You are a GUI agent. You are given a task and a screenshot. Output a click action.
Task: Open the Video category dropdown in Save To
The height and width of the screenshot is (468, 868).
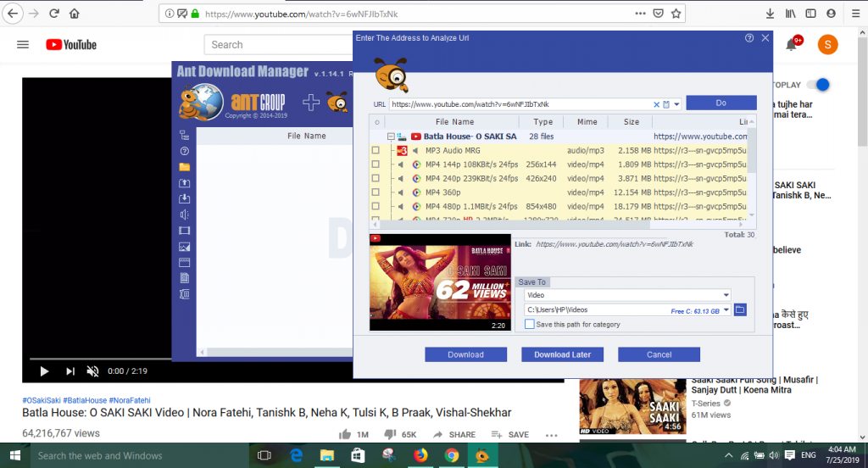pos(628,295)
